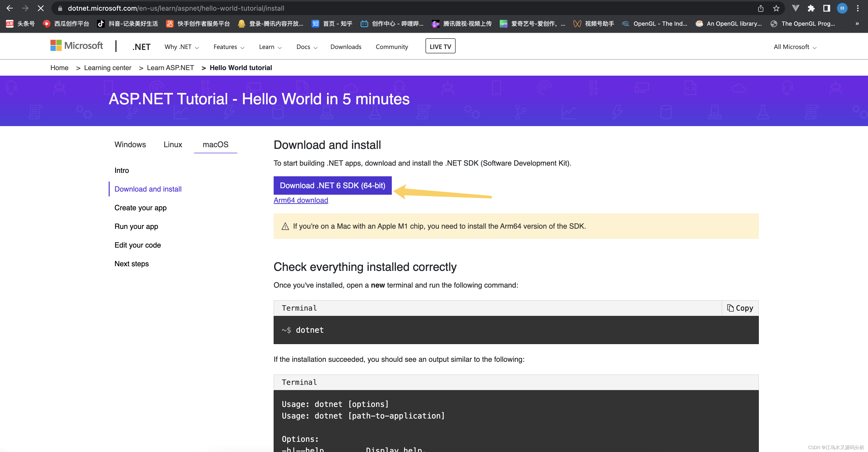Share the page via the share icon

tap(760, 8)
